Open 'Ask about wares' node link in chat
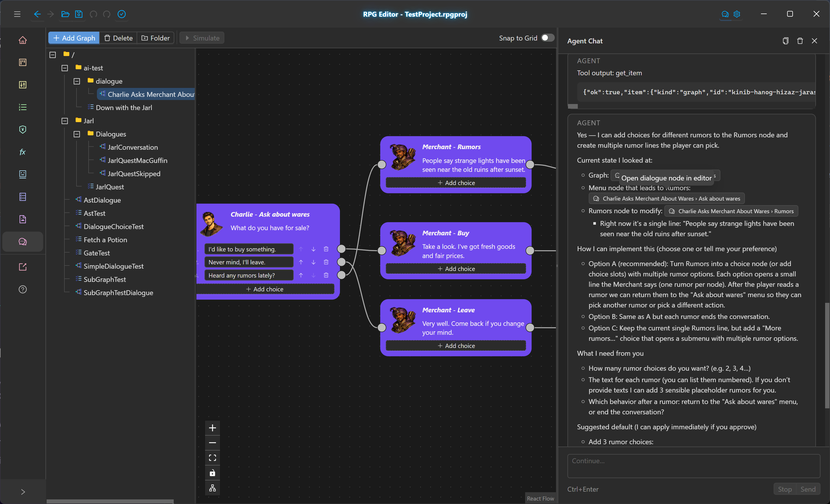 pyautogui.click(x=666, y=199)
